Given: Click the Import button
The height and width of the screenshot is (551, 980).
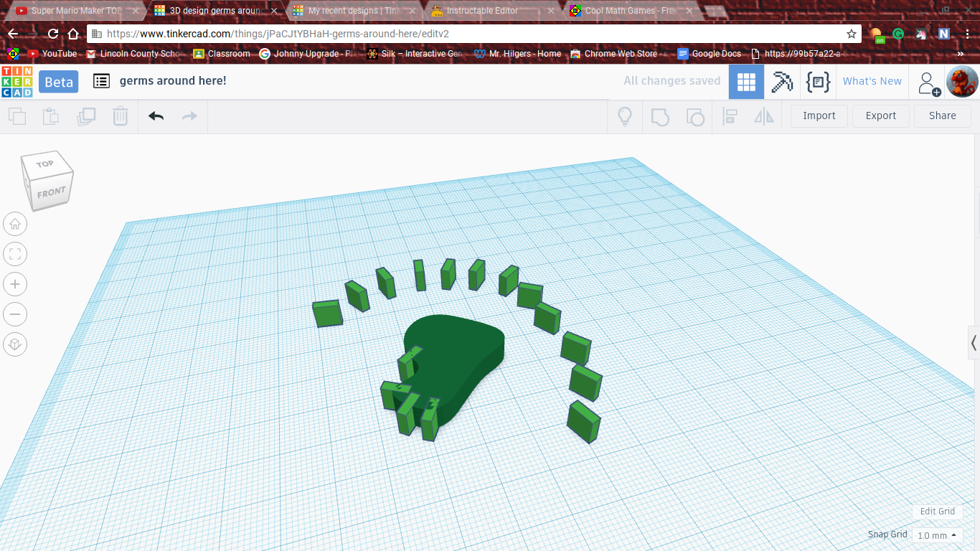Looking at the screenshot, I should [819, 116].
